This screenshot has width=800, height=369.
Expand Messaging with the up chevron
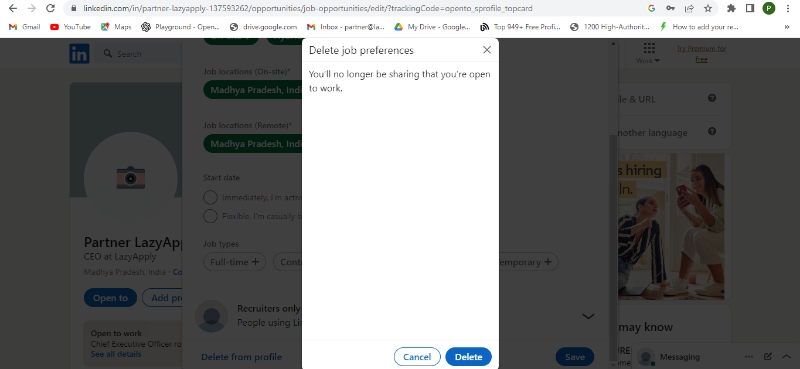(786, 357)
